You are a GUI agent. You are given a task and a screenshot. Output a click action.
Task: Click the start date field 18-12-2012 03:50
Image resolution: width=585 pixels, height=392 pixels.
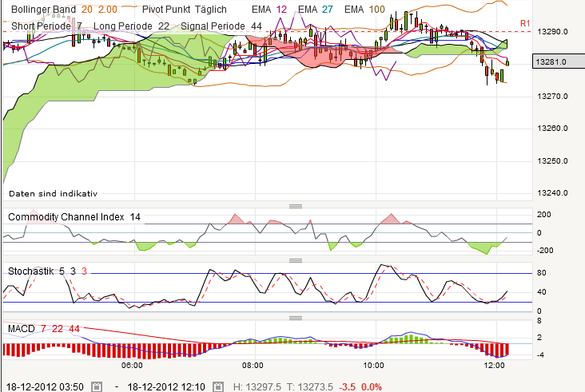[45, 386]
